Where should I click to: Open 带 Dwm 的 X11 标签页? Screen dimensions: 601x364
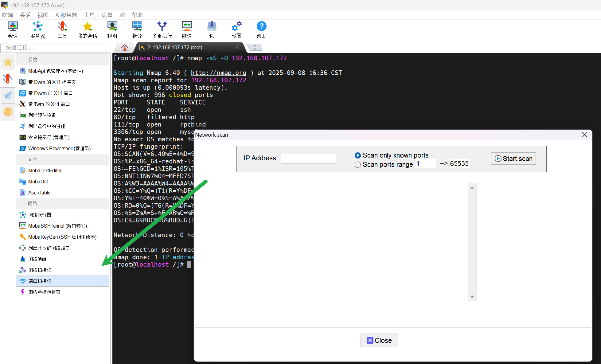63,82
